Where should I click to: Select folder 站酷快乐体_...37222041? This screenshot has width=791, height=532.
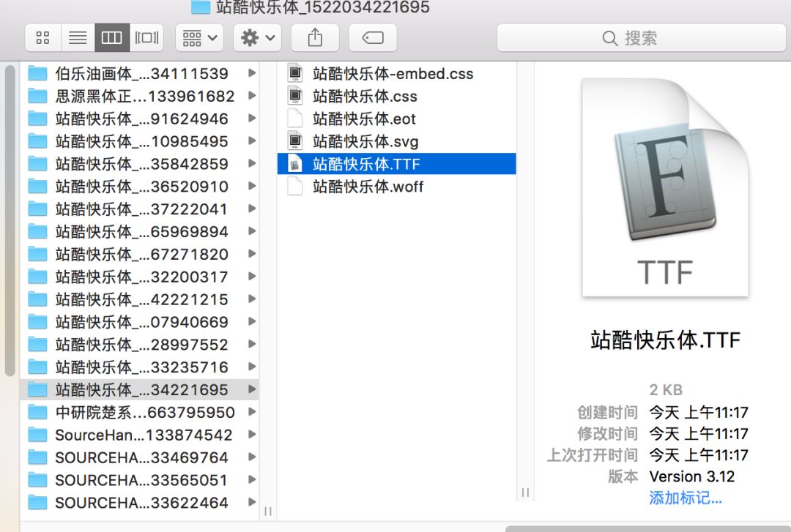pyautogui.click(x=140, y=209)
